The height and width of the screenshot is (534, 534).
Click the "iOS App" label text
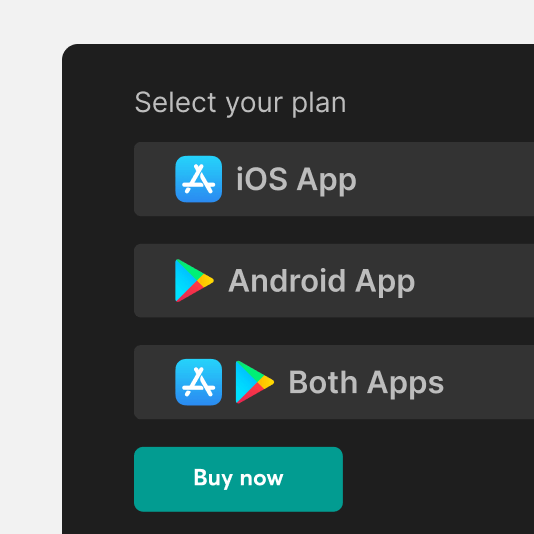296,180
